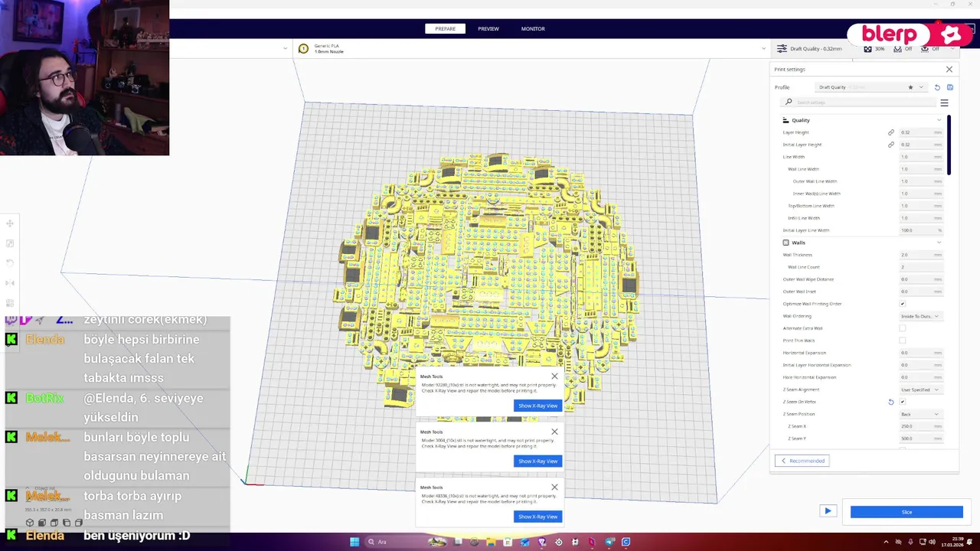980x551 pixels.
Task: Close the Print settings panel
Action: click(x=949, y=69)
